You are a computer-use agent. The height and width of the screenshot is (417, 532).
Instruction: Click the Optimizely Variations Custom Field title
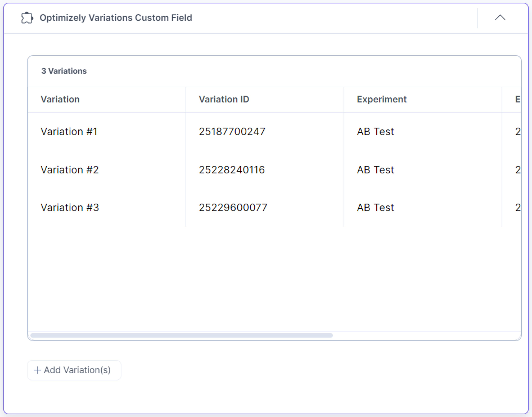click(116, 18)
